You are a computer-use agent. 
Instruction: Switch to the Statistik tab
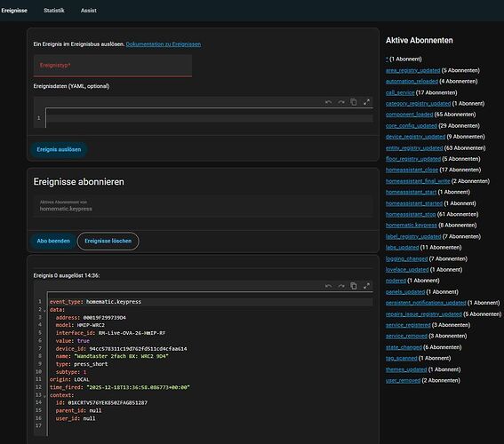click(54, 11)
